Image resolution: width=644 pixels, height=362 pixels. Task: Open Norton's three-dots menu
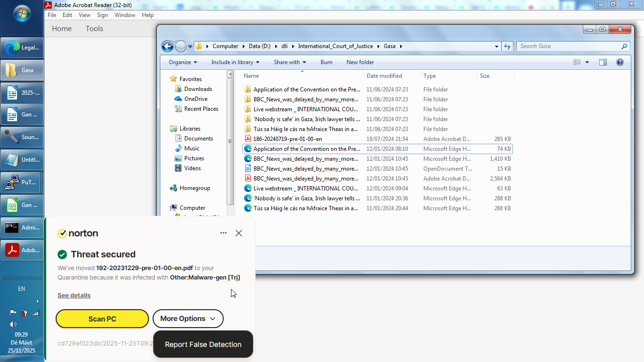(223, 233)
